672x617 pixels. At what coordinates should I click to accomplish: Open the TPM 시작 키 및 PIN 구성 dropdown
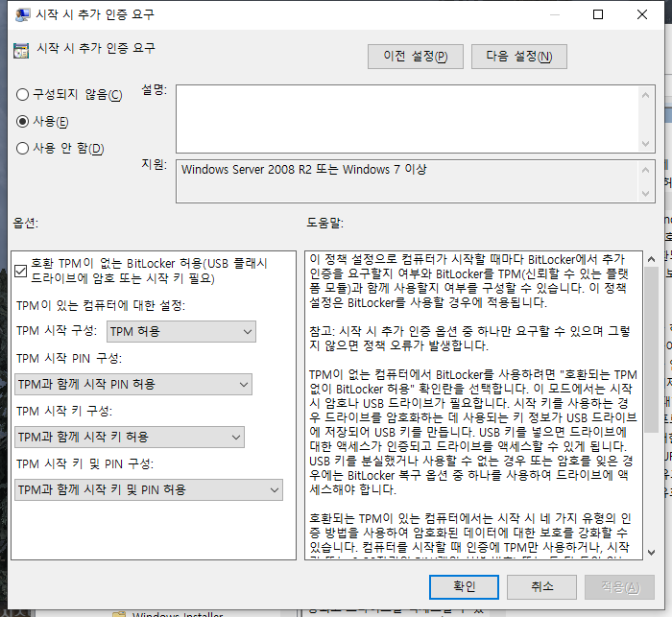pyautogui.click(x=149, y=489)
